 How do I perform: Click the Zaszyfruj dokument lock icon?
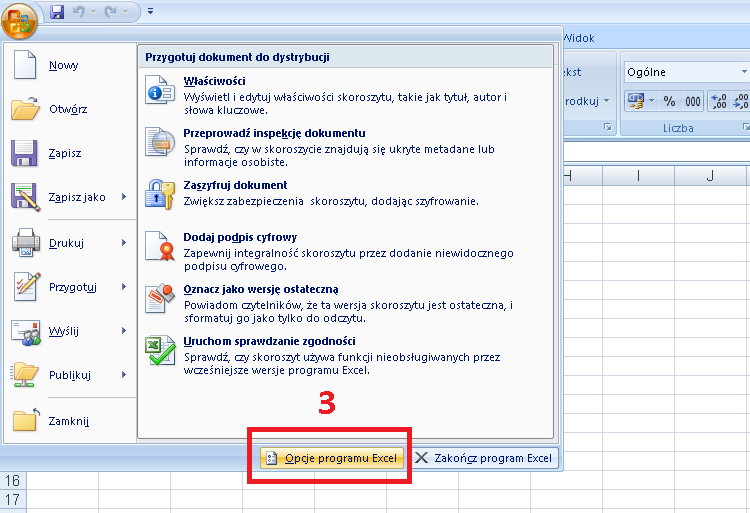pyautogui.click(x=160, y=194)
